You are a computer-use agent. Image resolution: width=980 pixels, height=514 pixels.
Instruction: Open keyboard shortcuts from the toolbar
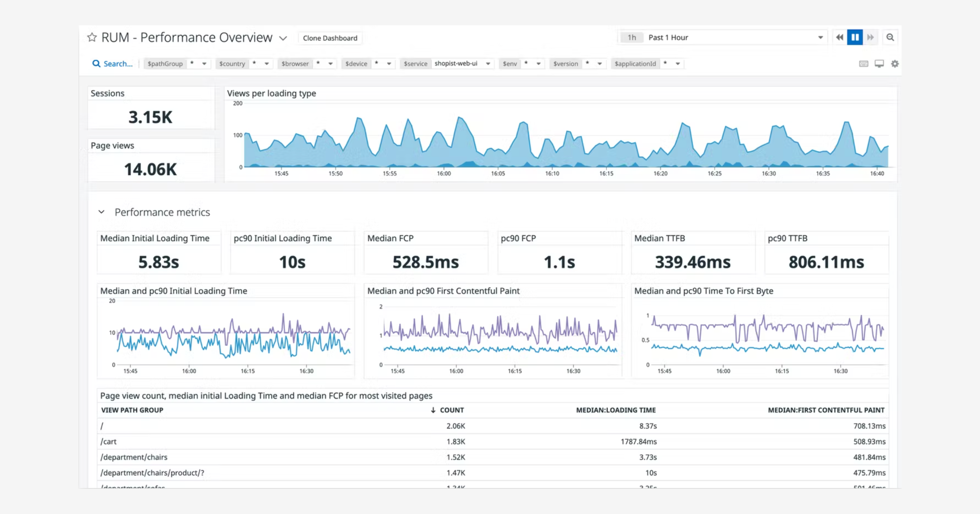pyautogui.click(x=863, y=63)
